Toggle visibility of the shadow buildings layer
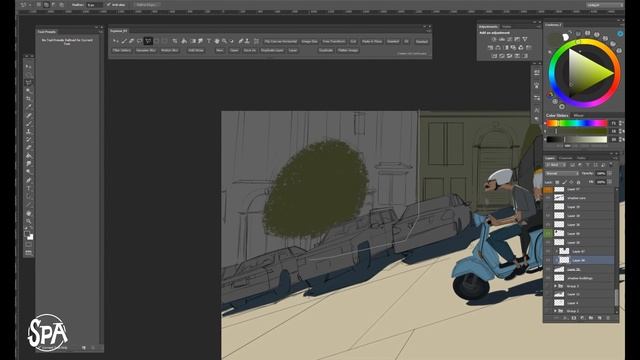The image size is (640, 360). tap(548, 278)
